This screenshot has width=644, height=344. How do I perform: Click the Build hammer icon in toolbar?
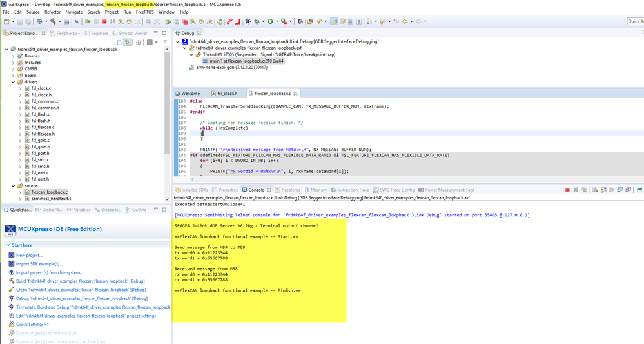pyautogui.click(x=53, y=21)
